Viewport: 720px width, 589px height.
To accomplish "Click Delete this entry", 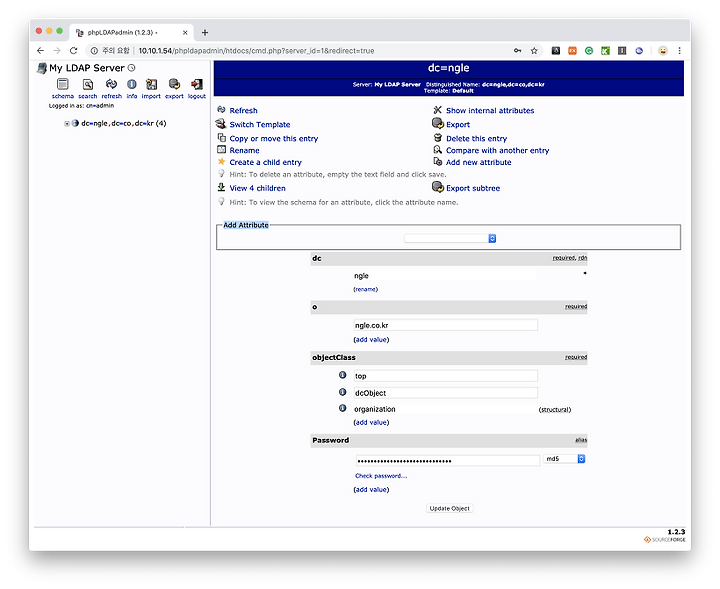I will [477, 139].
